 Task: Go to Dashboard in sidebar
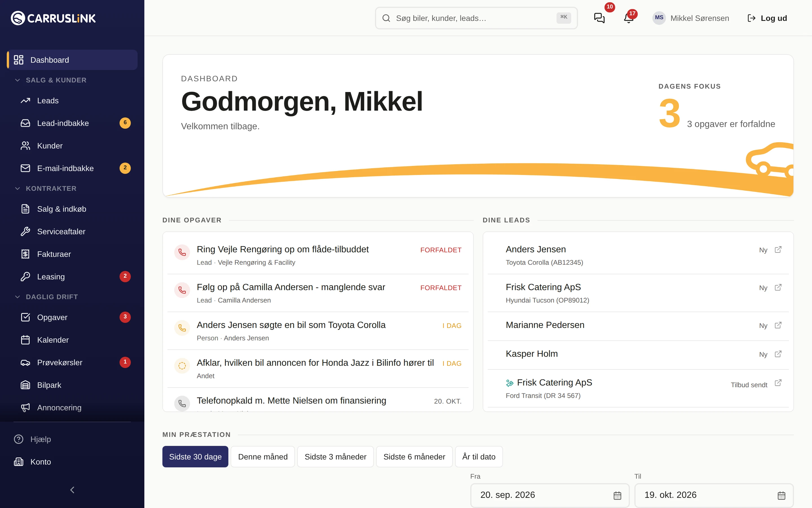click(x=72, y=60)
